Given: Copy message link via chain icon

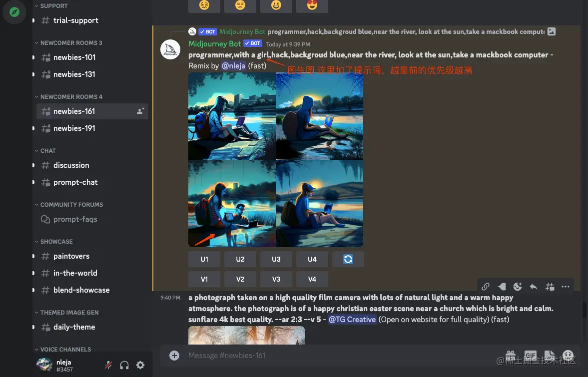Looking at the screenshot, I should [x=485, y=287].
